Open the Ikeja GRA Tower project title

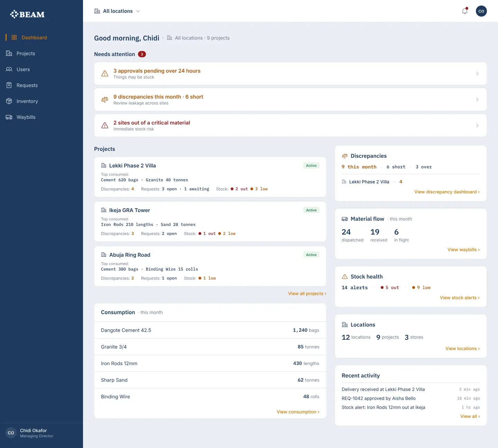pos(130,210)
